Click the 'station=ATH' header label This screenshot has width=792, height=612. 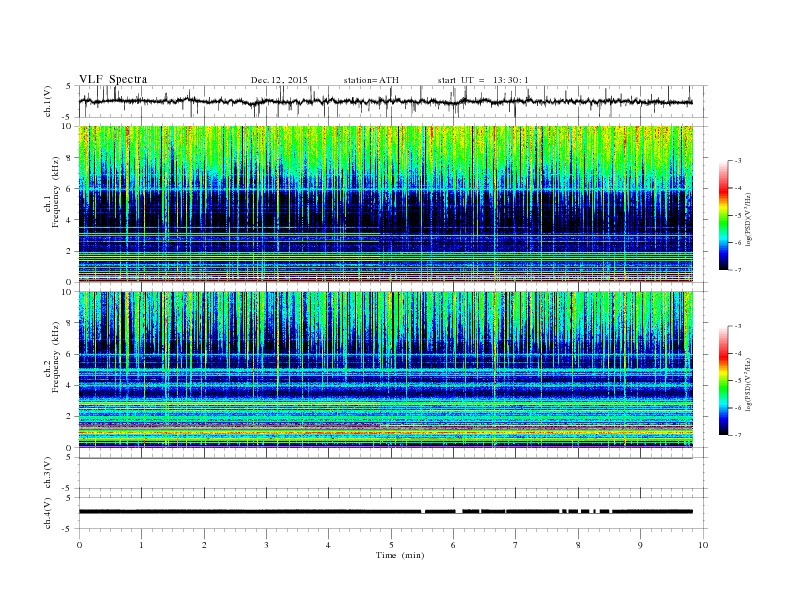371,80
